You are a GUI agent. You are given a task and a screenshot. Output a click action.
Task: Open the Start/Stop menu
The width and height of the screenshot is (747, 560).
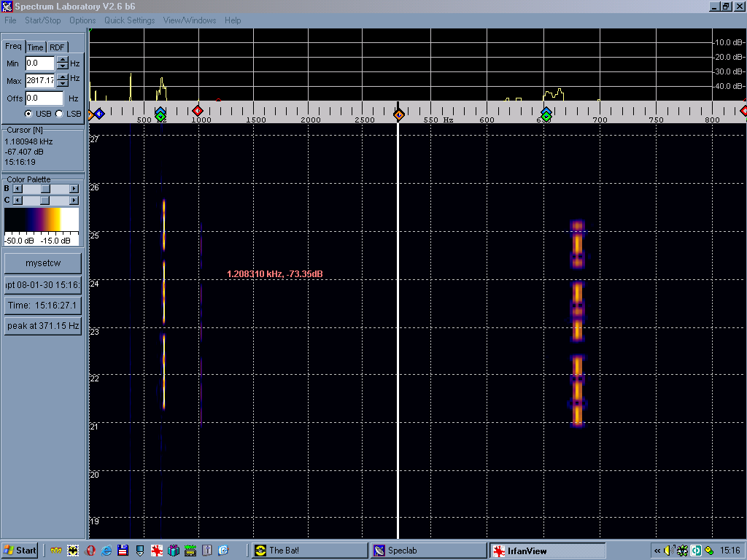[x=43, y=20]
